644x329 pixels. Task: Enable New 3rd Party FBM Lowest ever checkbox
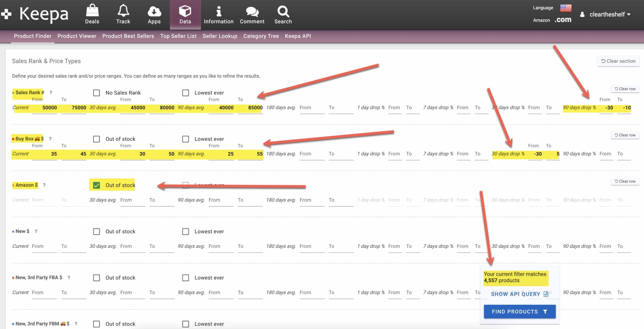coord(185,324)
